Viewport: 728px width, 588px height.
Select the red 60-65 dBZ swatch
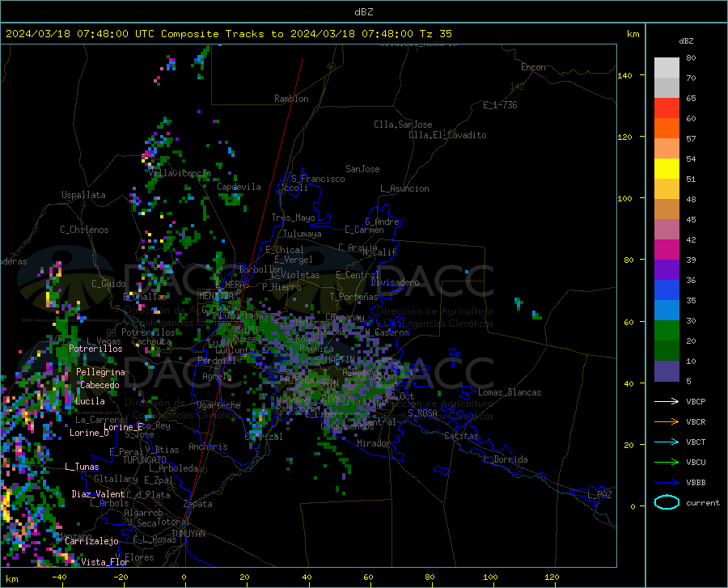[667, 108]
